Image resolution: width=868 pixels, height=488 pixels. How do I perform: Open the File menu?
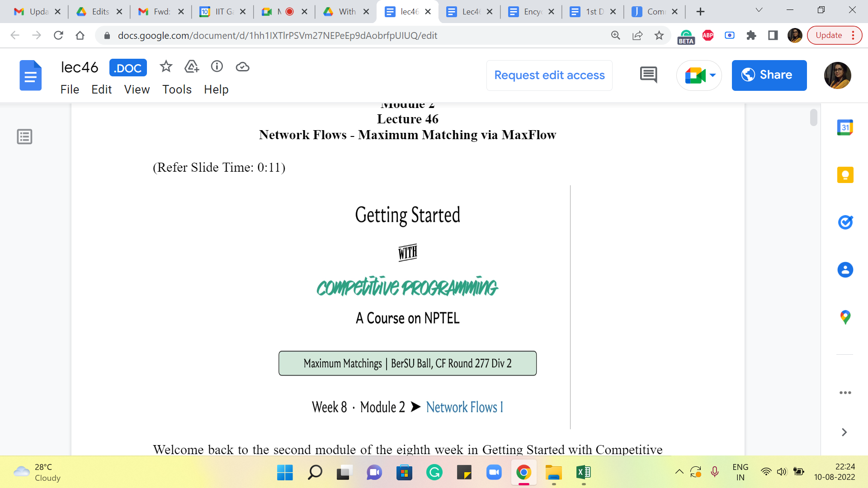70,89
